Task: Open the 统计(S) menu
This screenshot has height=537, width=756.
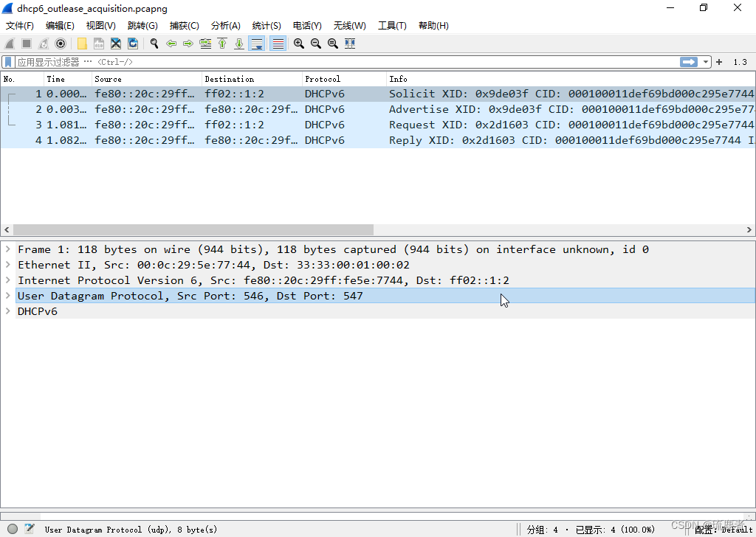Action: coord(267,26)
